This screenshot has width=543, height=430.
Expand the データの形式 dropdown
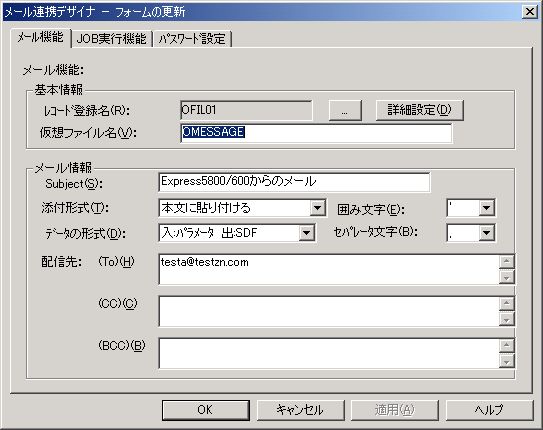point(306,233)
